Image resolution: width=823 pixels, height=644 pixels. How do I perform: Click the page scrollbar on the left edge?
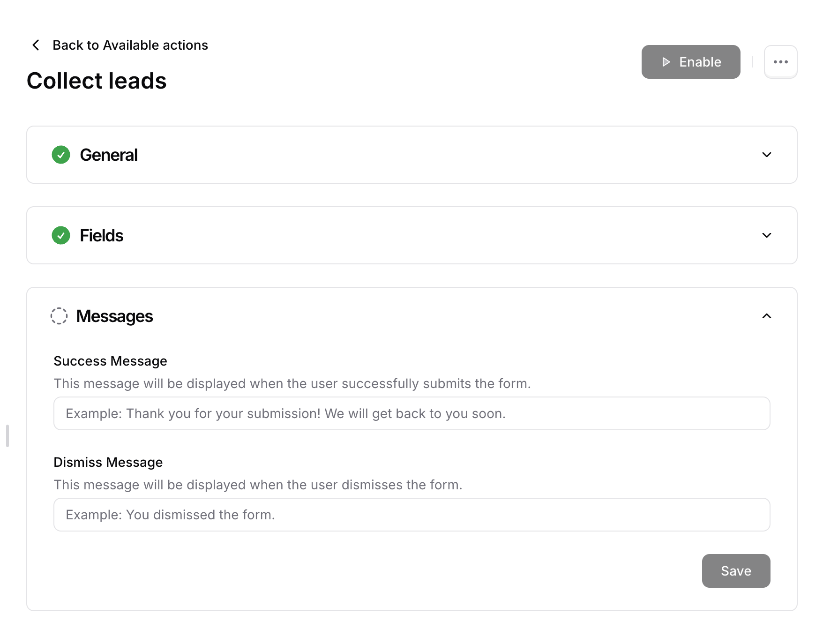(x=7, y=436)
